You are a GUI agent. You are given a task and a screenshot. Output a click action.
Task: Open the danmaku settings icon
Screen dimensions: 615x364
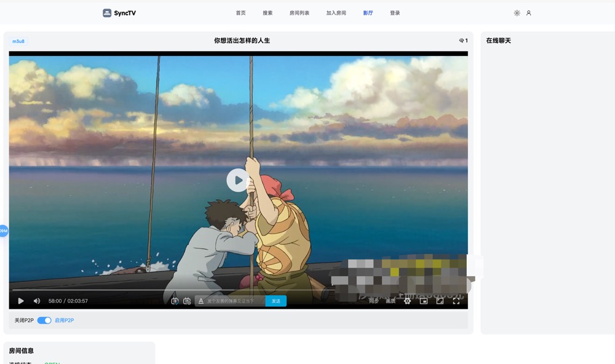click(187, 301)
